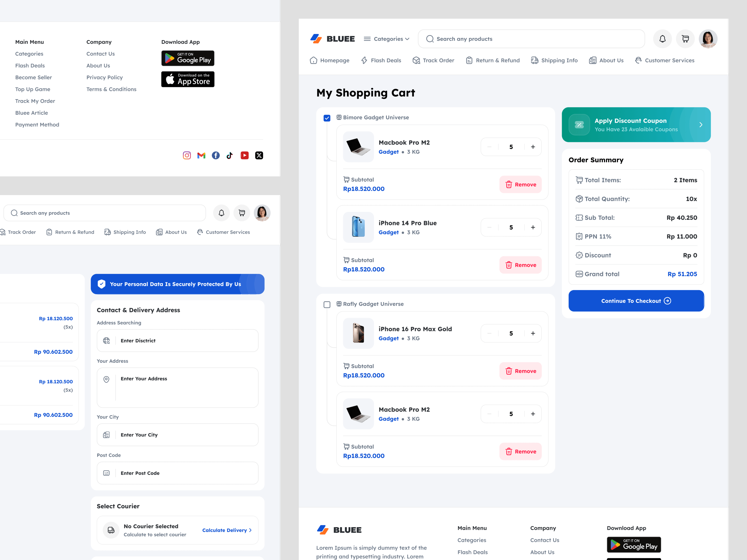Open Flash Deals in cart page navigation

[381, 60]
